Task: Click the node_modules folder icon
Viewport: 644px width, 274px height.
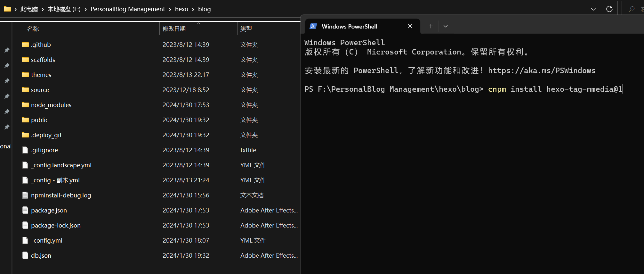Action: pyautogui.click(x=25, y=105)
